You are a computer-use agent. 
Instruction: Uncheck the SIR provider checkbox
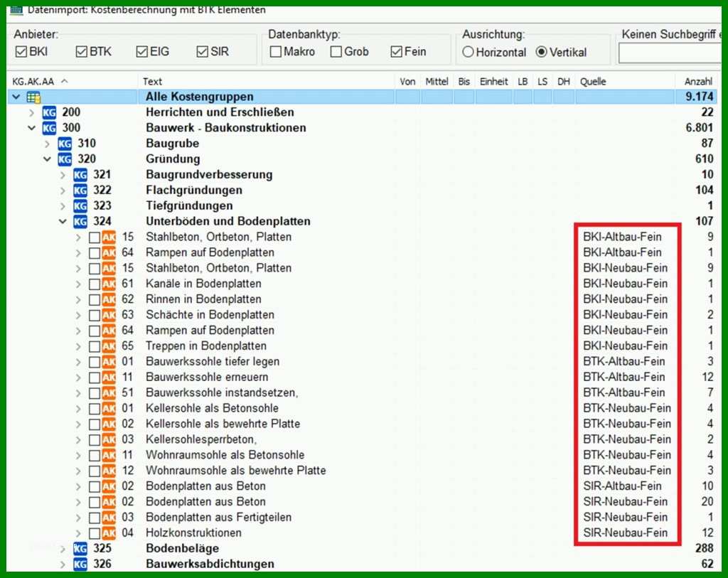click(203, 51)
